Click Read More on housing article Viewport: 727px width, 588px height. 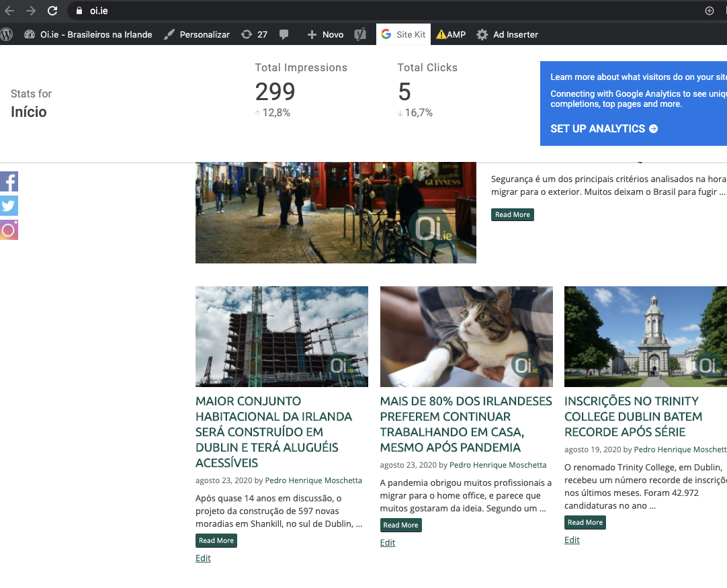coord(216,540)
